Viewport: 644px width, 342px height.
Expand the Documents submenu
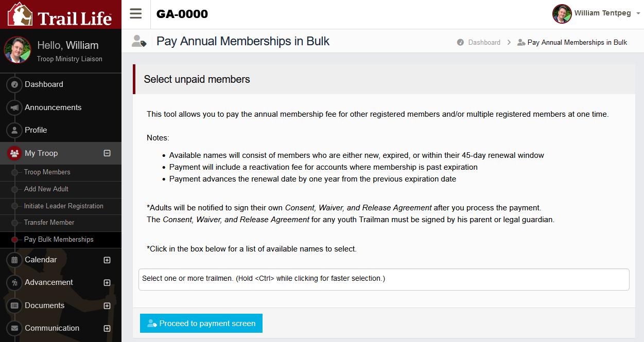[107, 305]
